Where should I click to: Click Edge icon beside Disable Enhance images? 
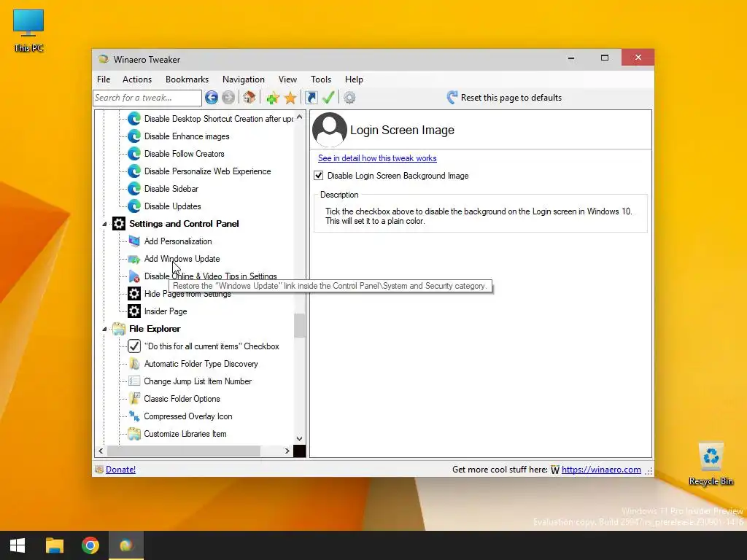point(134,136)
